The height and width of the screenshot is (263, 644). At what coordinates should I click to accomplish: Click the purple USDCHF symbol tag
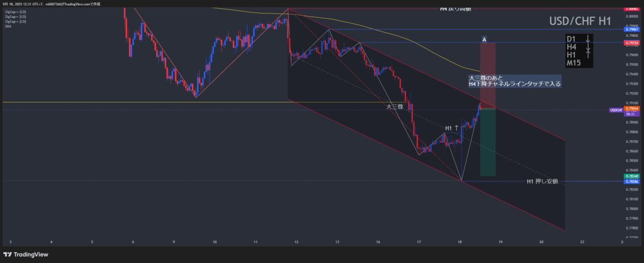coord(616,110)
